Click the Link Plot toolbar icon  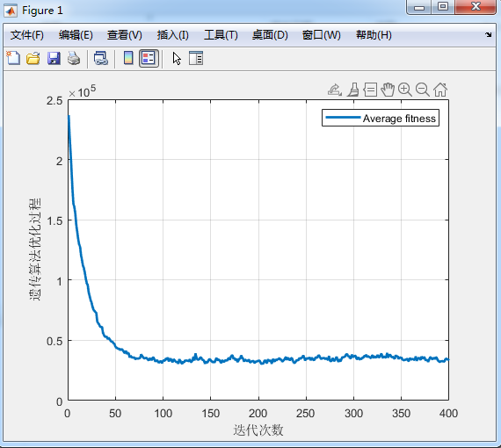[x=101, y=59]
